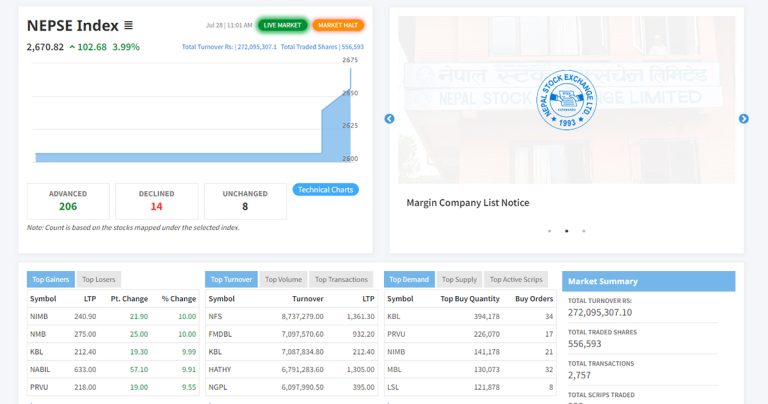Open the Margin Company List Notice

(467, 203)
